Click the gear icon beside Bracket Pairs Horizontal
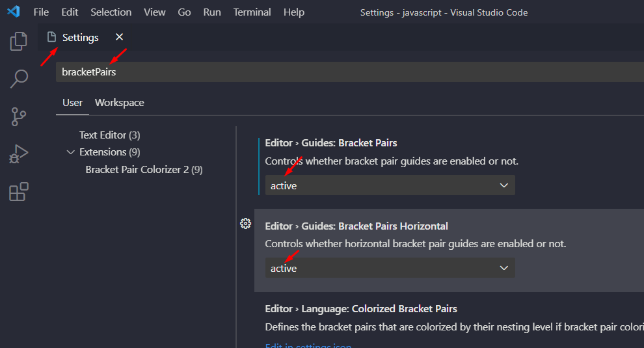 click(245, 224)
